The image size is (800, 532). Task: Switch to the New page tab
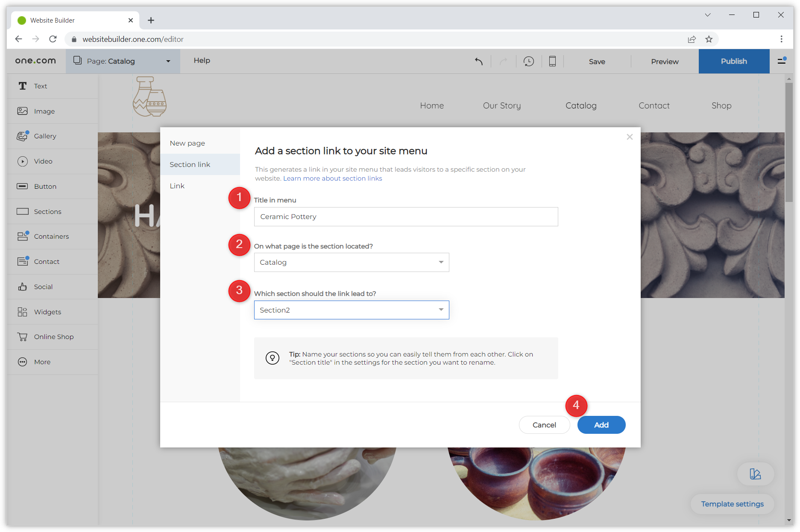pos(188,143)
